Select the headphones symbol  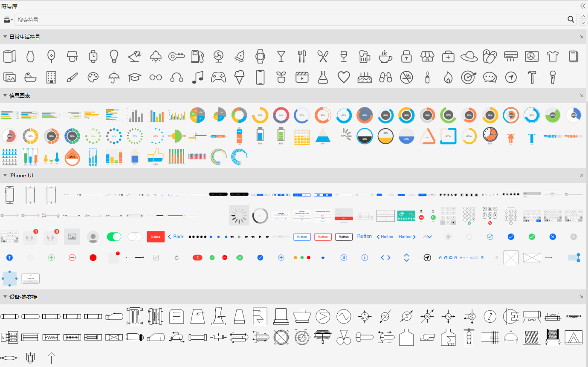177,77
